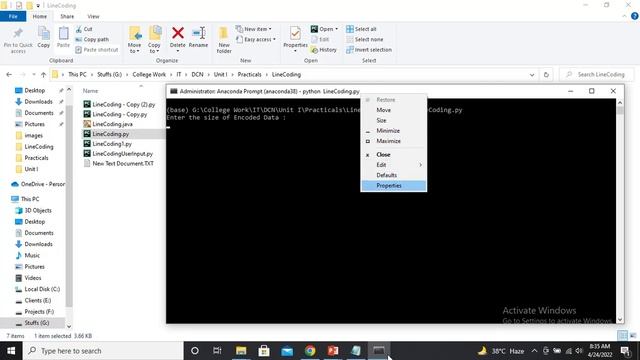Image resolution: width=640 pixels, height=360 pixels.
Task: Open Mail app from taskbar
Action: (x=287, y=351)
